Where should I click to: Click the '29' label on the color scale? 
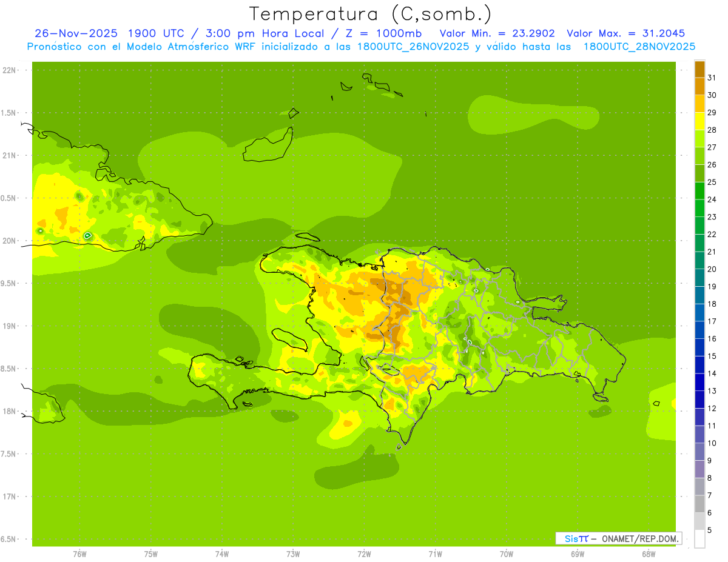[x=712, y=112]
